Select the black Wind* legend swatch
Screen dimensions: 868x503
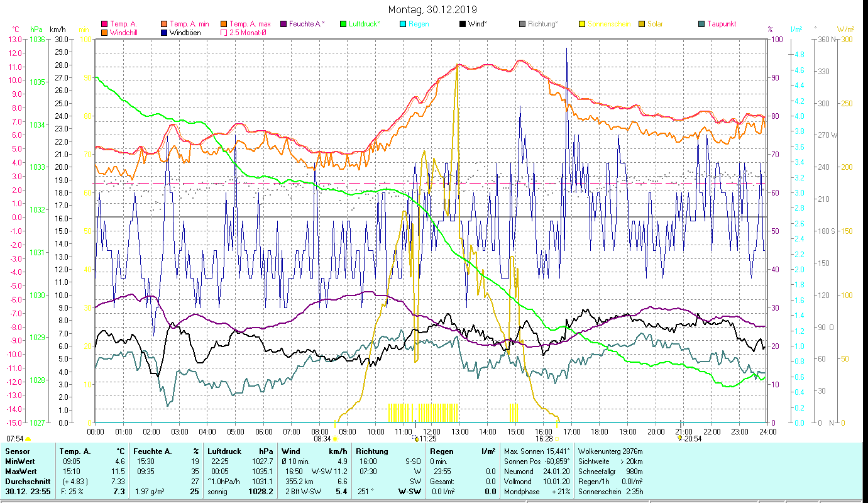[463, 25]
